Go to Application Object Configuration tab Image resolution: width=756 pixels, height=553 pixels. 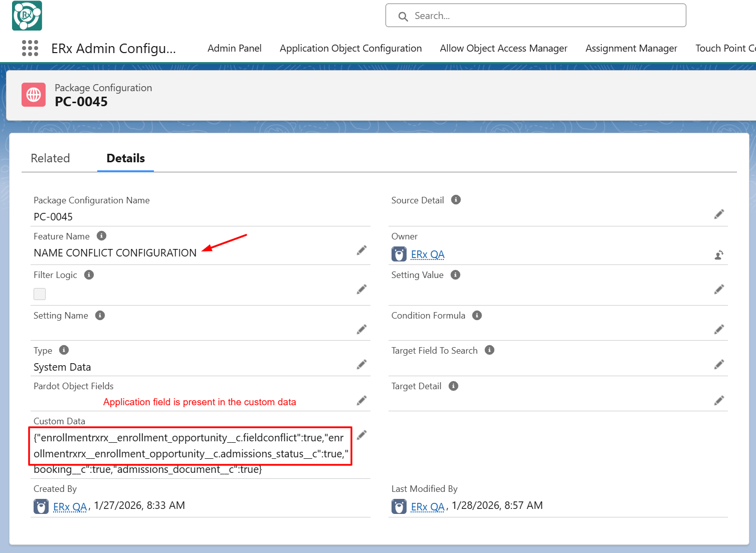pyautogui.click(x=350, y=49)
